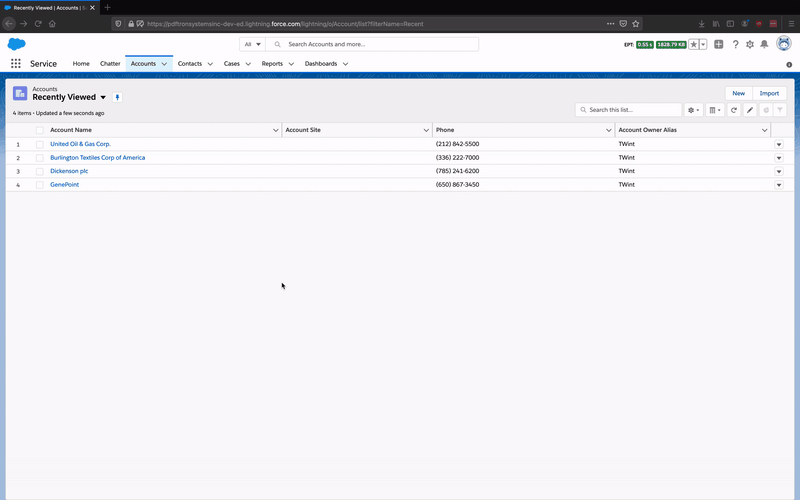This screenshot has width=800, height=500.
Task: Open the Dickenson plc account
Action: [x=69, y=171]
